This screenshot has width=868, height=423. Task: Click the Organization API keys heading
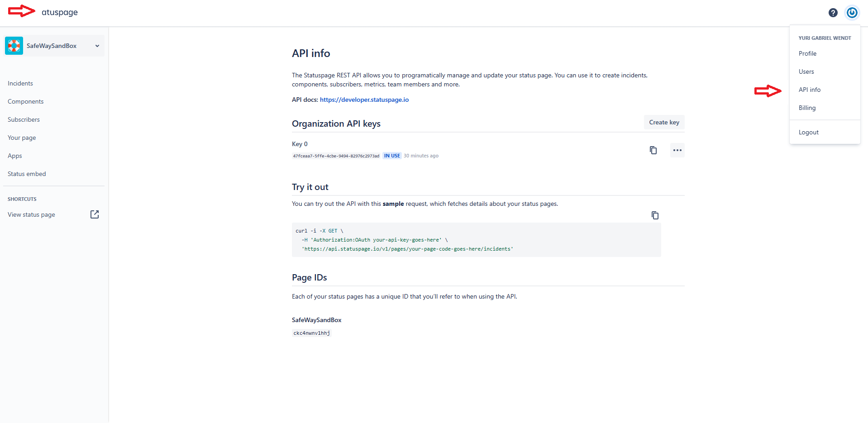tap(336, 124)
